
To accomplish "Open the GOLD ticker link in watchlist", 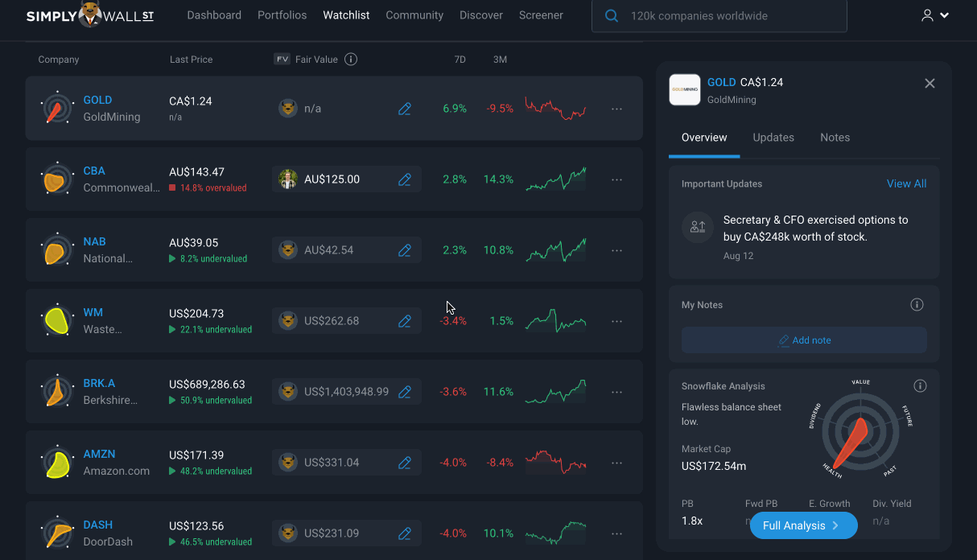I will tap(97, 101).
